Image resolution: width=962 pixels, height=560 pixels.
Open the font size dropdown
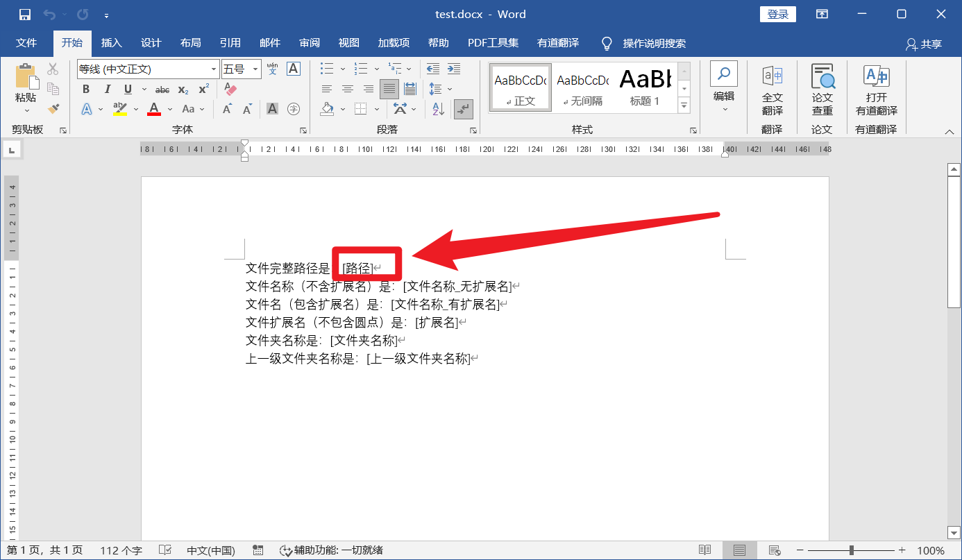pos(254,69)
